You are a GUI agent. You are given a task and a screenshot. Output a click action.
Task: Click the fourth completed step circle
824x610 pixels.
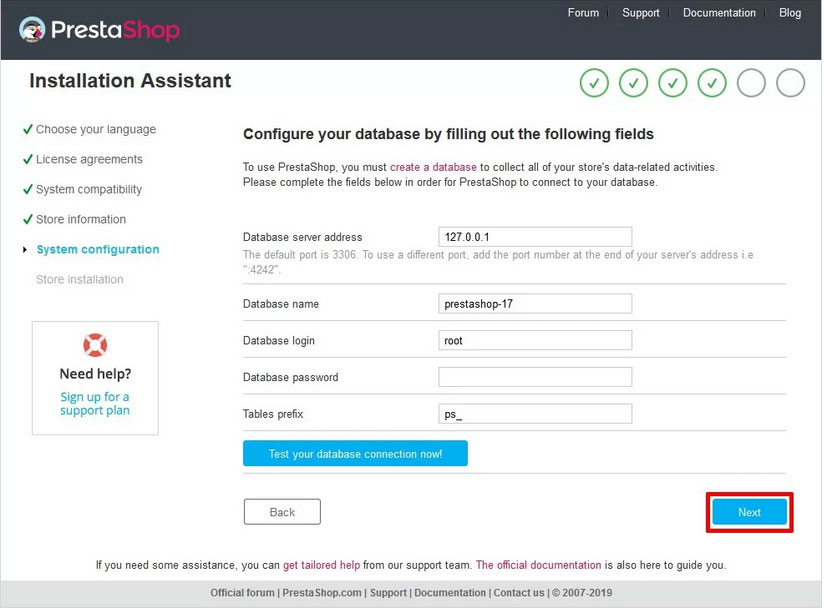(712, 83)
